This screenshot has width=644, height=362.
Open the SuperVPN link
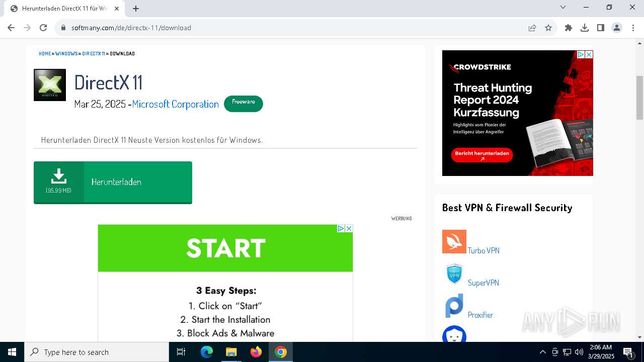[484, 283]
